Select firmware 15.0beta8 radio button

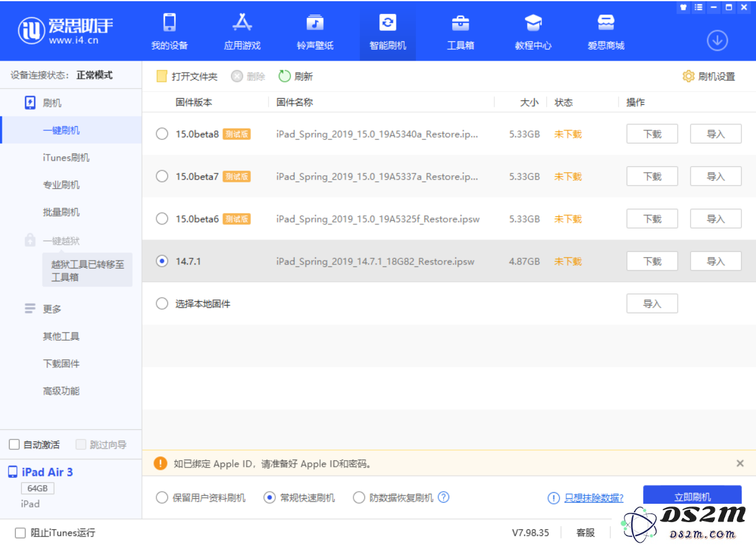click(x=162, y=134)
